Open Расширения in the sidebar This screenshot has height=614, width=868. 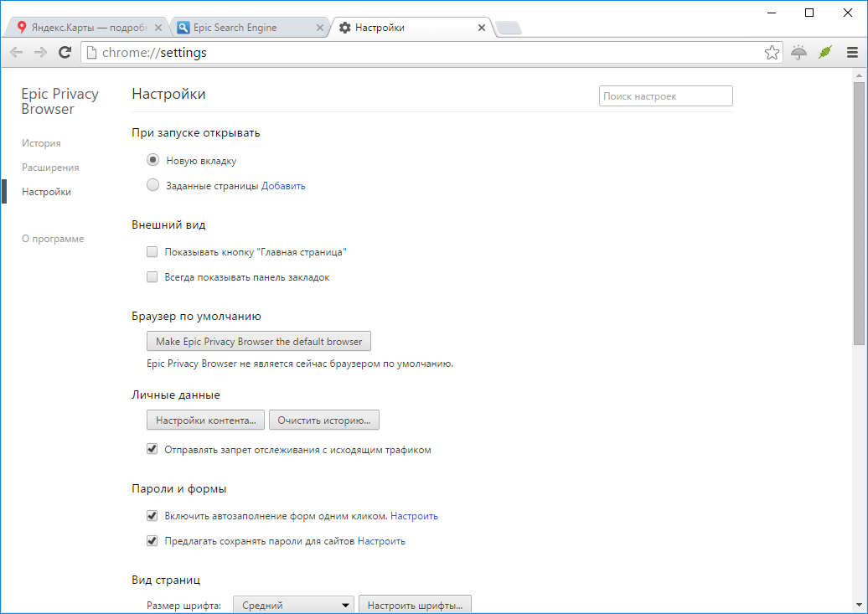(x=50, y=168)
